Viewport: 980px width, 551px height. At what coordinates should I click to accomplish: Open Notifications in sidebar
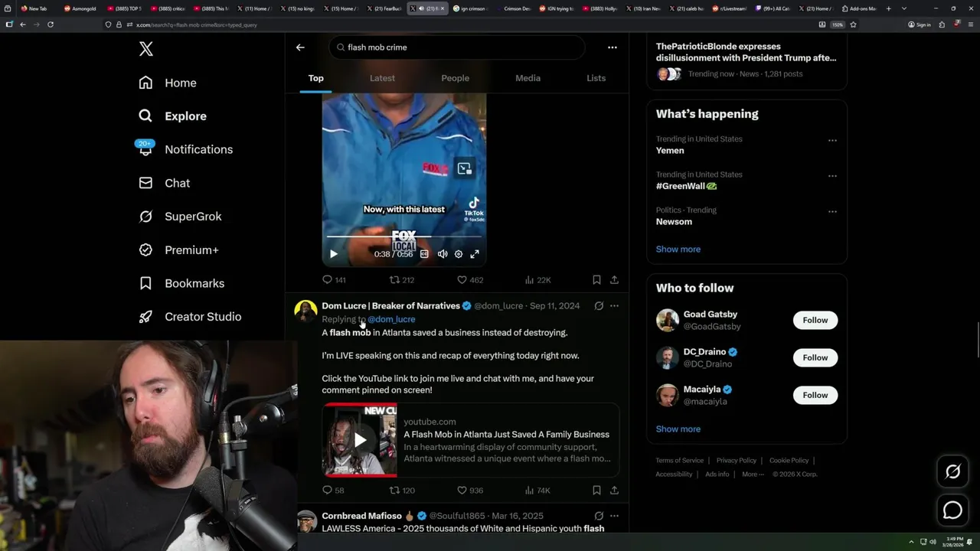point(185,149)
